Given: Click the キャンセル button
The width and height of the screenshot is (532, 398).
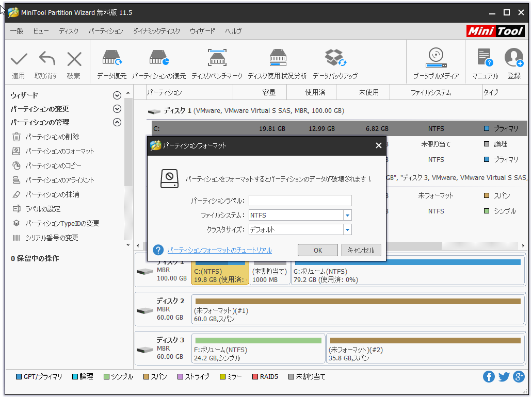Looking at the screenshot, I should [x=361, y=250].
